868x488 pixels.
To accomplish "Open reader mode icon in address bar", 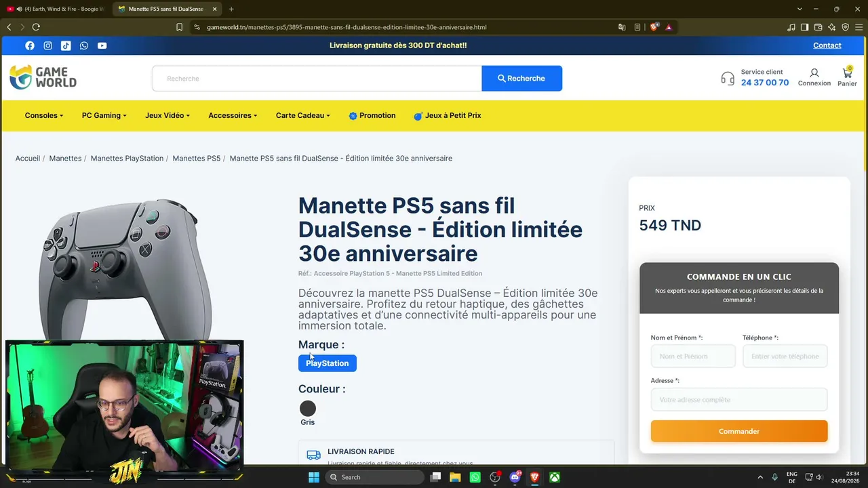I will (637, 27).
